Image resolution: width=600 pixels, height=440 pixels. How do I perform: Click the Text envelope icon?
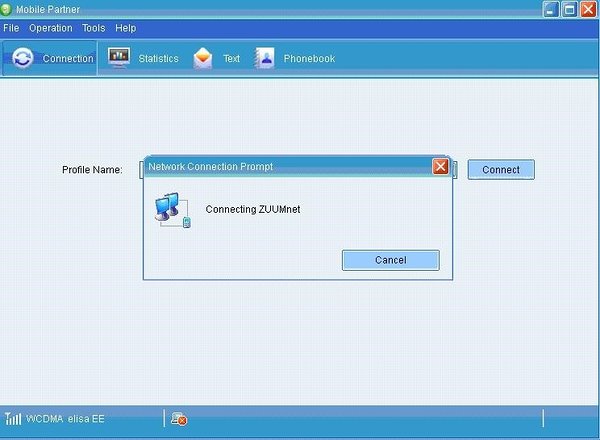pos(203,58)
